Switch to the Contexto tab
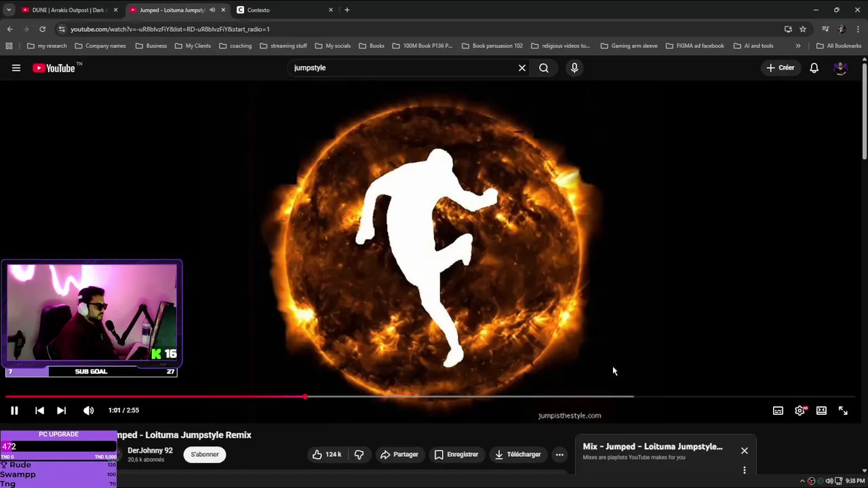This screenshot has width=868, height=488. [285, 10]
